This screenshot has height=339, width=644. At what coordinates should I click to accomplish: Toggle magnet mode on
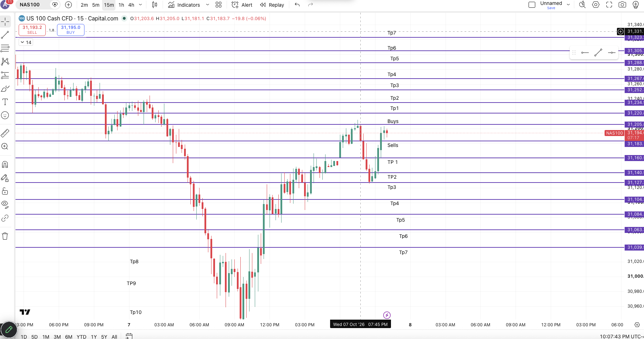click(5, 165)
